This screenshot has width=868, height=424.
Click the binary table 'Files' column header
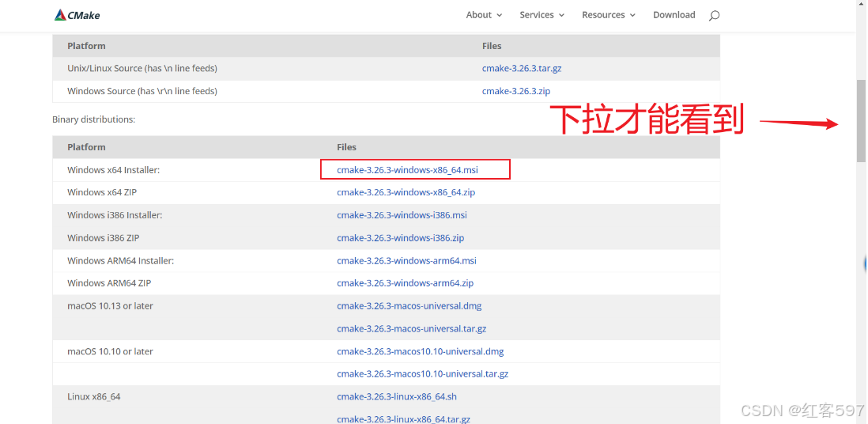click(346, 147)
